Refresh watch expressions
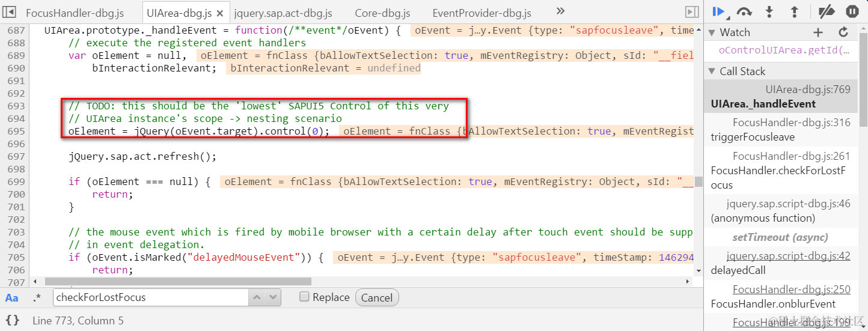The height and width of the screenshot is (331, 868). click(x=843, y=32)
